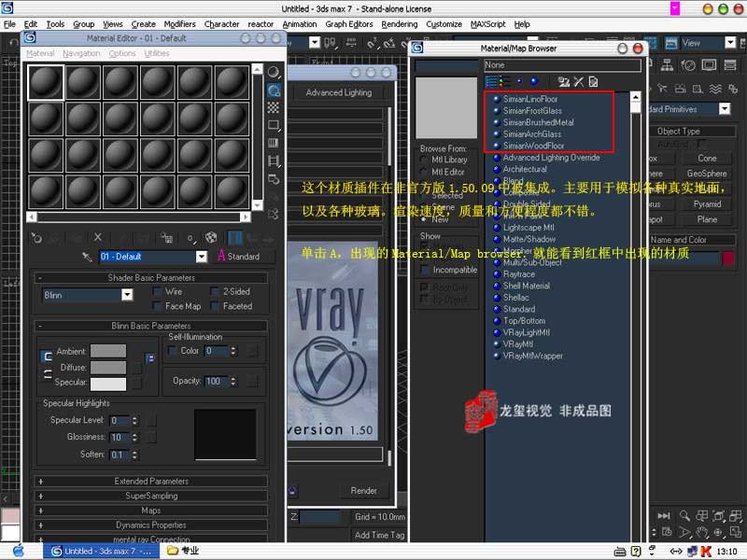
Task: Collapse Shader Basic Parameters rollout
Action: pos(150,277)
